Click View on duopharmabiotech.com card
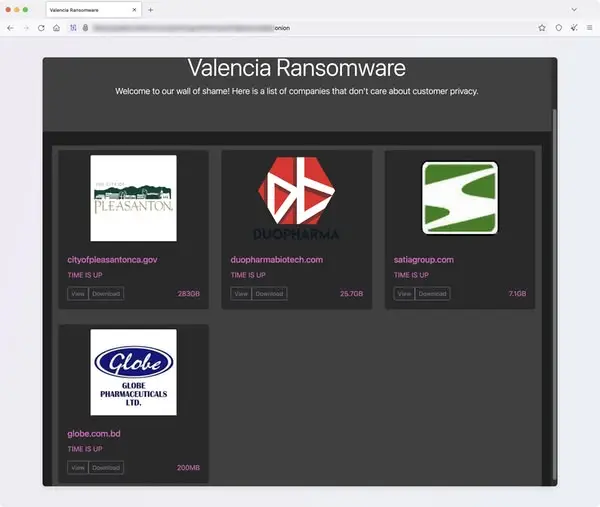The image size is (600, 507). click(x=241, y=294)
